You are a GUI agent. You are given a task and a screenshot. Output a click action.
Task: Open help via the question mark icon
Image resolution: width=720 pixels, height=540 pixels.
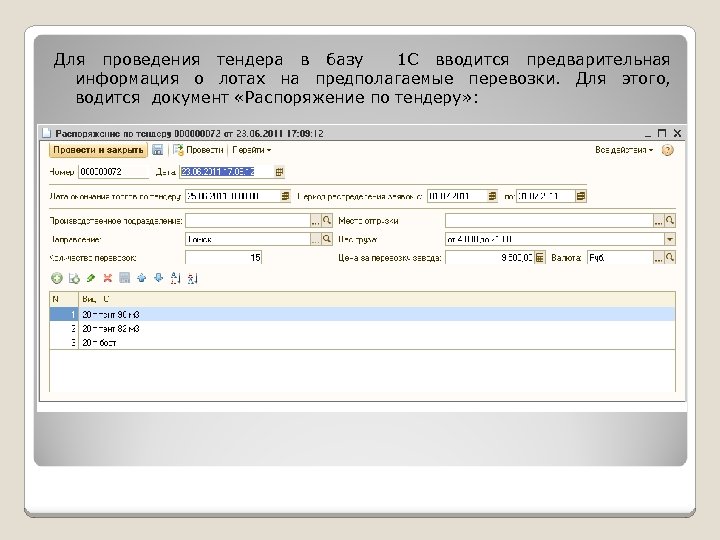pos(667,150)
